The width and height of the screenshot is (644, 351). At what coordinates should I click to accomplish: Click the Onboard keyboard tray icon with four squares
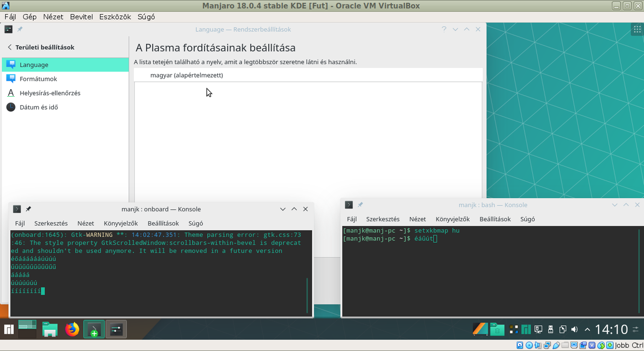click(x=514, y=329)
